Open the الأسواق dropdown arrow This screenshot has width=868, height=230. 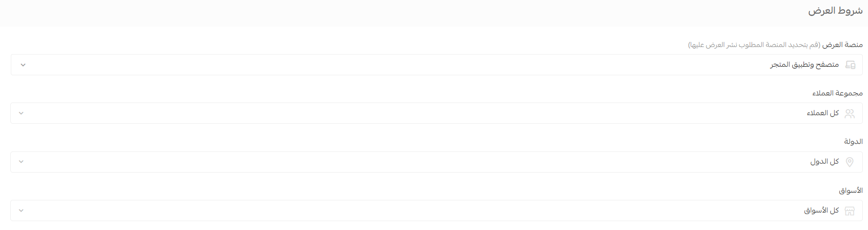21,211
